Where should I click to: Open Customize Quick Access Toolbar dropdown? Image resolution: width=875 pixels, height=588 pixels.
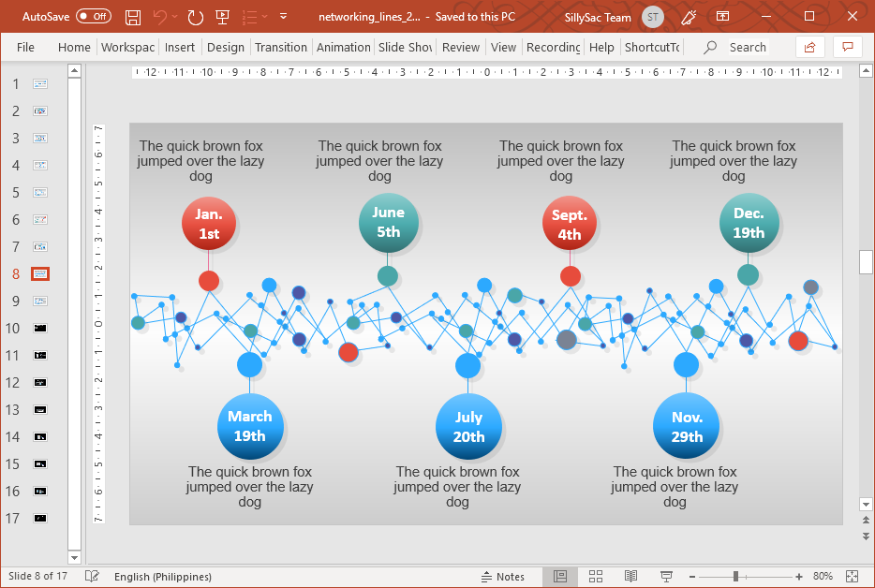tap(284, 17)
